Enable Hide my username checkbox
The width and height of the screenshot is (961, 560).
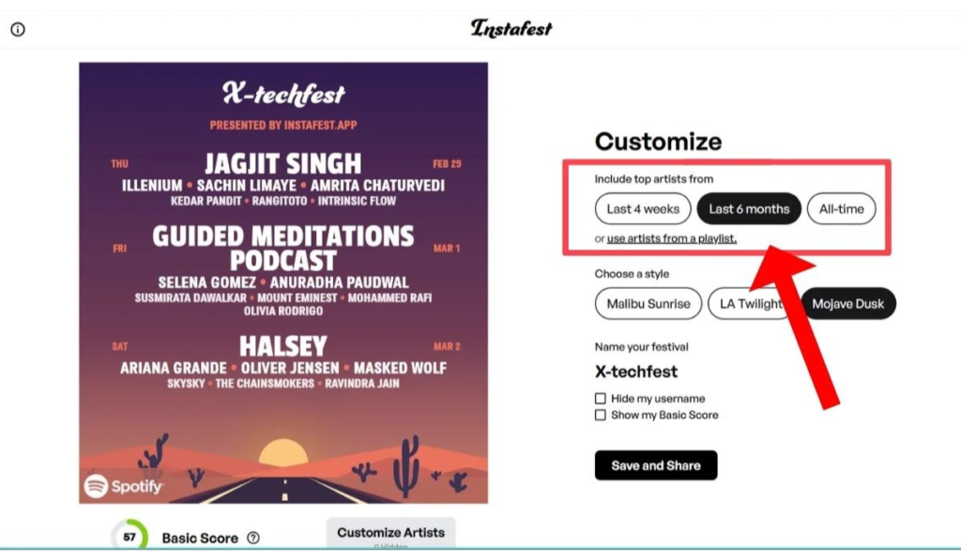pyautogui.click(x=600, y=399)
